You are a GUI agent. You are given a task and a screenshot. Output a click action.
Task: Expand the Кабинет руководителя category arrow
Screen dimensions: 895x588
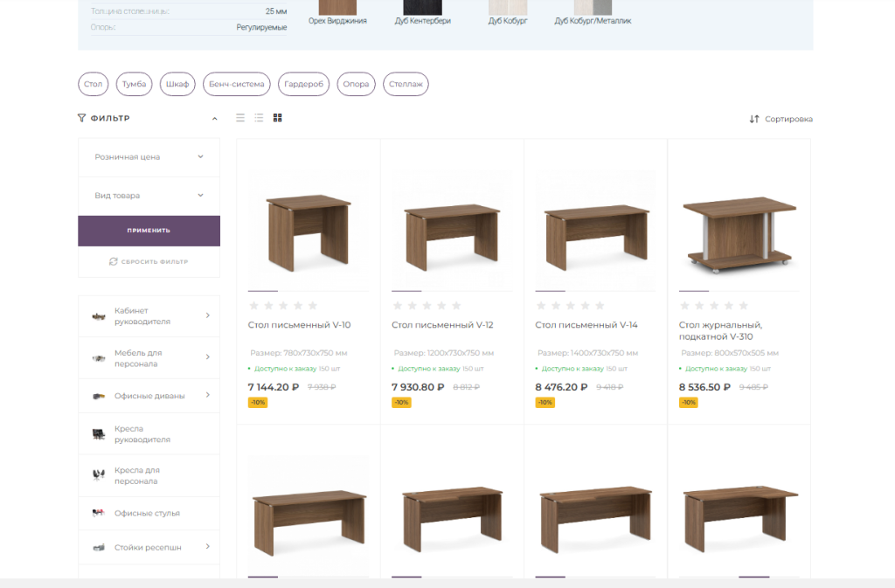(208, 315)
